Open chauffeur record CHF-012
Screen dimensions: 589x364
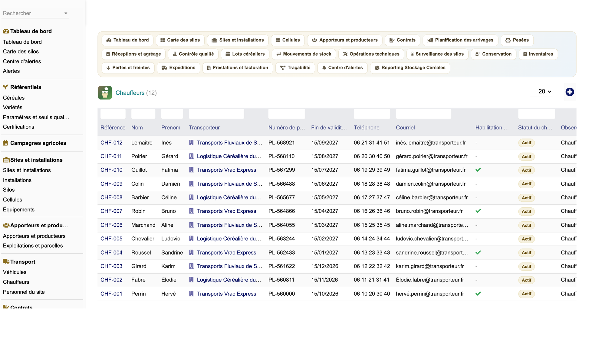111,143
